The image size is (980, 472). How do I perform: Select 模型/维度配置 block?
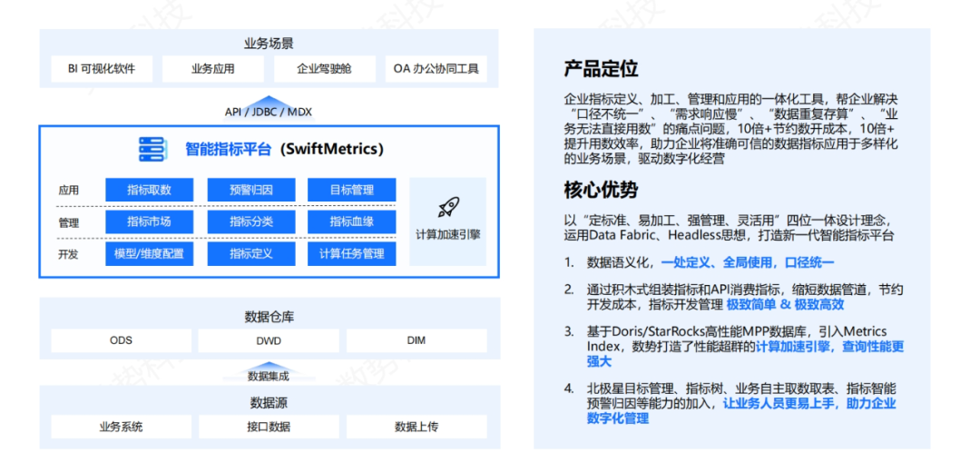[x=150, y=254]
